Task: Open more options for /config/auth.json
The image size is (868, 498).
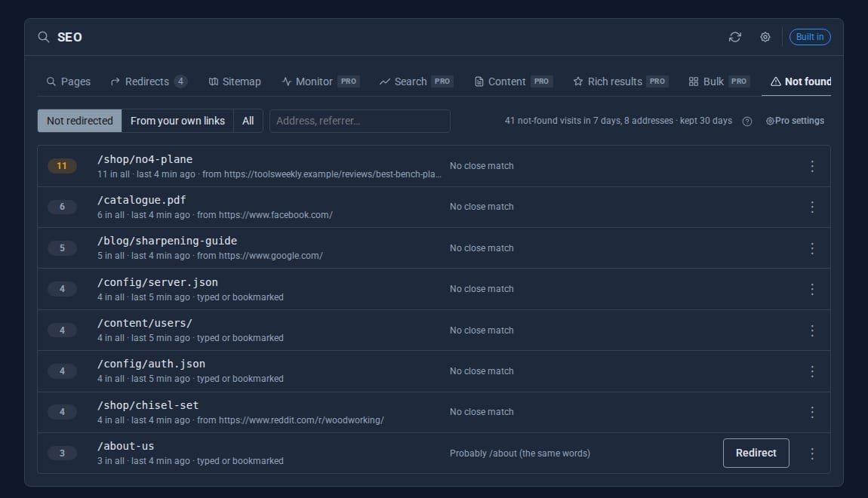Action: [x=812, y=371]
